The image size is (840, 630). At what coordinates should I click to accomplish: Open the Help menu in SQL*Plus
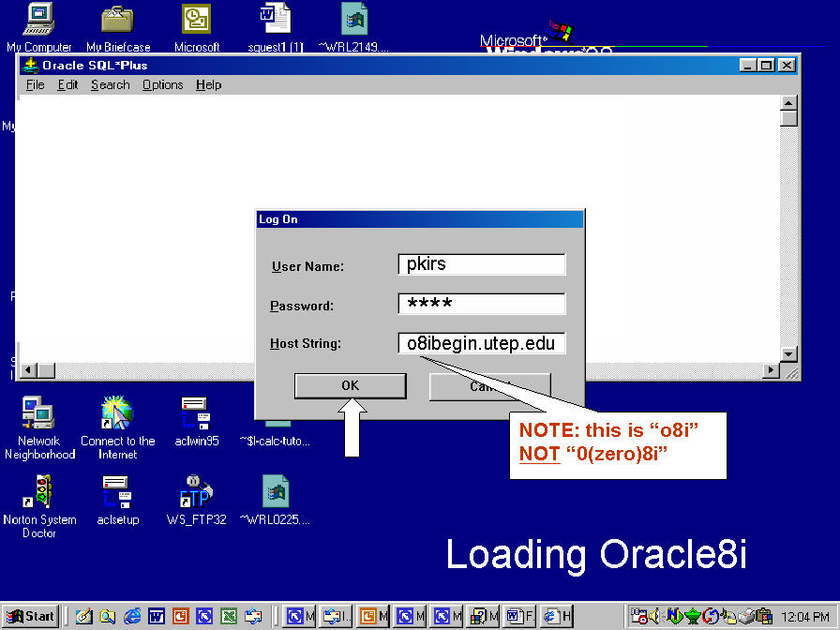point(208,84)
